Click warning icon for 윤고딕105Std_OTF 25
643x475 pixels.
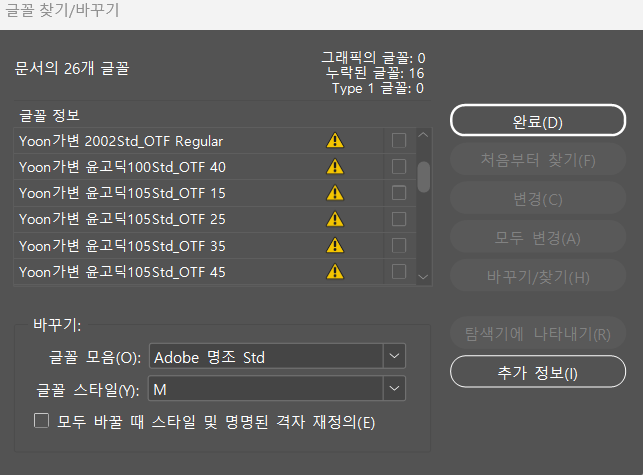[335, 219]
